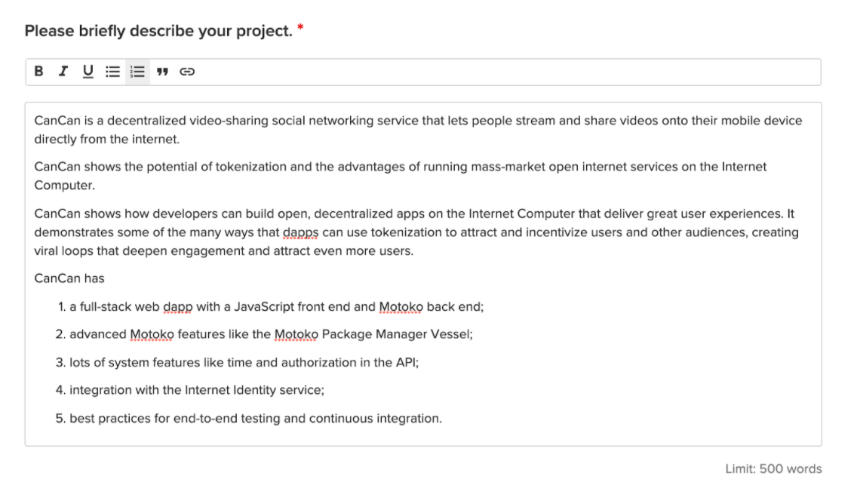Image resolution: width=857 pixels, height=504 pixels.
Task: Click list item about end-to-end testing
Action: (x=255, y=419)
